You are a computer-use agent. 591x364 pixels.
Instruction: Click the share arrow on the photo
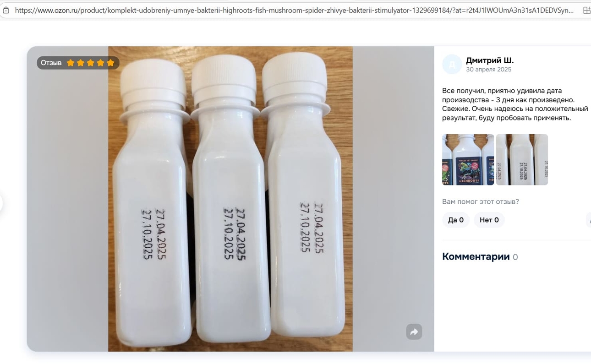pos(414,331)
